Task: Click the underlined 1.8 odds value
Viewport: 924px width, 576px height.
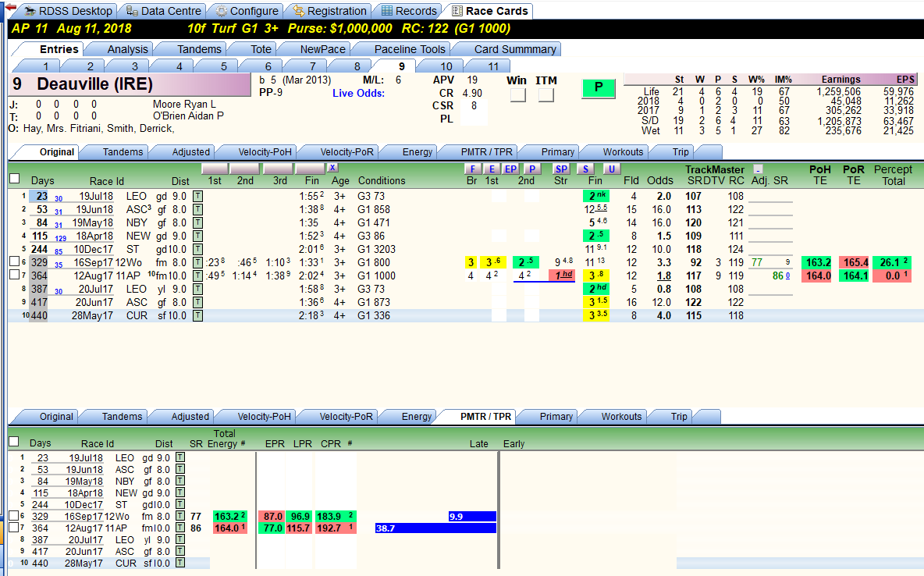Action: pyautogui.click(x=664, y=276)
